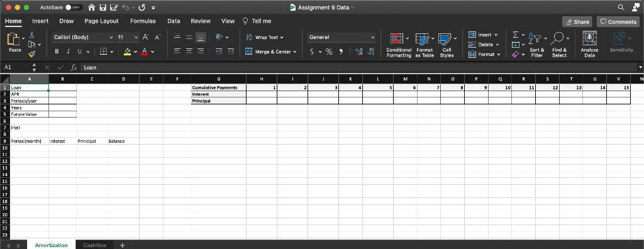644x249 pixels.
Task: Toggle Align Left
Action: point(177,52)
